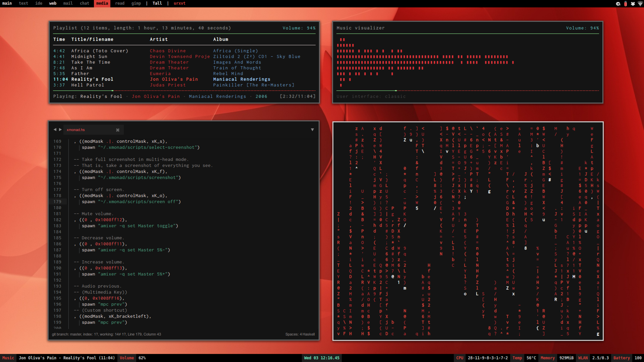Toggle the music visualizer user interface classic mode
This screenshot has width=644, height=362.
coord(371,96)
